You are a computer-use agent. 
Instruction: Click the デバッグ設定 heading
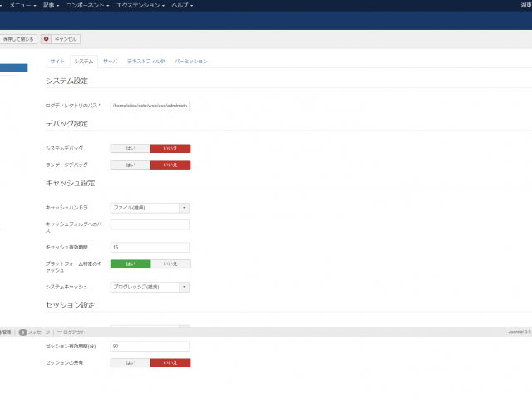pos(66,124)
